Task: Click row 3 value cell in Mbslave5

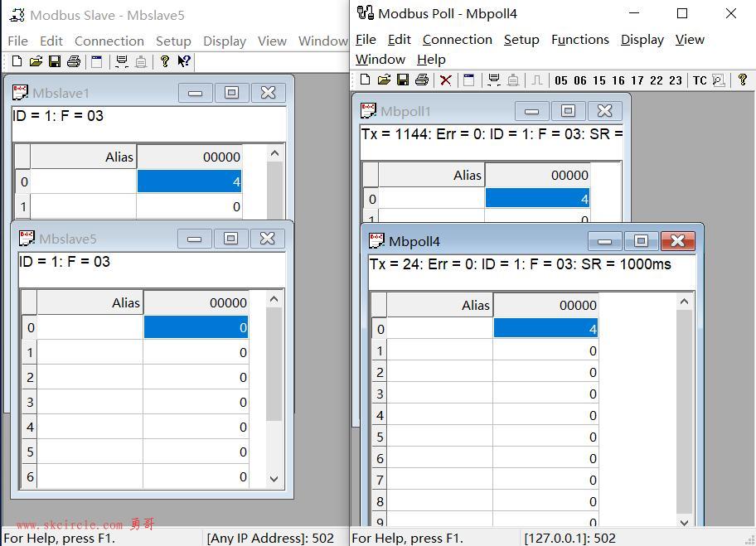Action: tap(196, 402)
